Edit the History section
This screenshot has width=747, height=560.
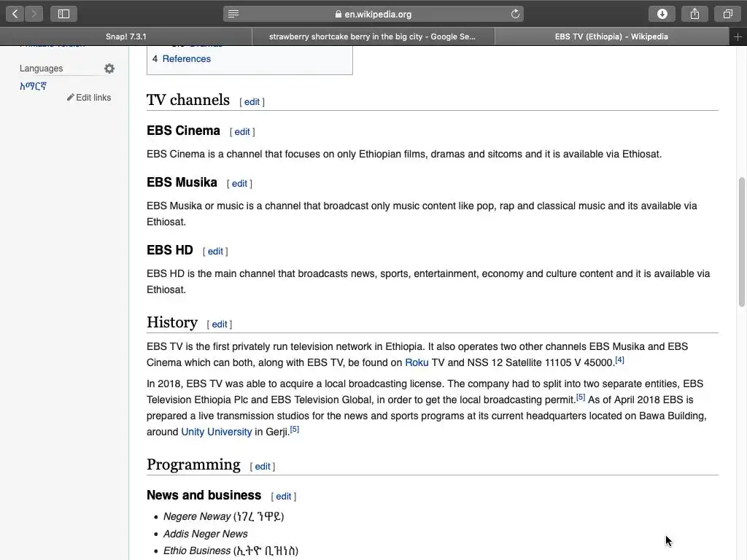click(219, 324)
